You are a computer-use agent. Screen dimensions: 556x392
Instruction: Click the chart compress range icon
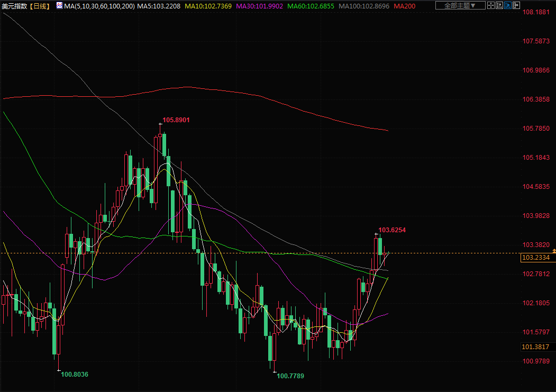point(499,6)
